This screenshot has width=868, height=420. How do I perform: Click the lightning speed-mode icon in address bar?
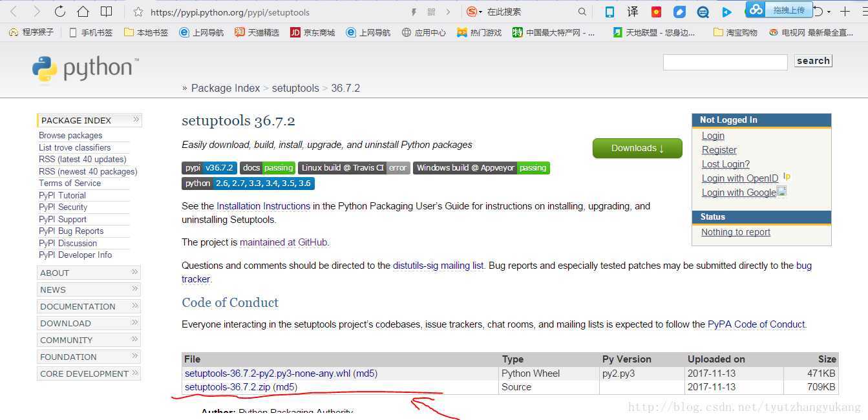click(x=414, y=12)
